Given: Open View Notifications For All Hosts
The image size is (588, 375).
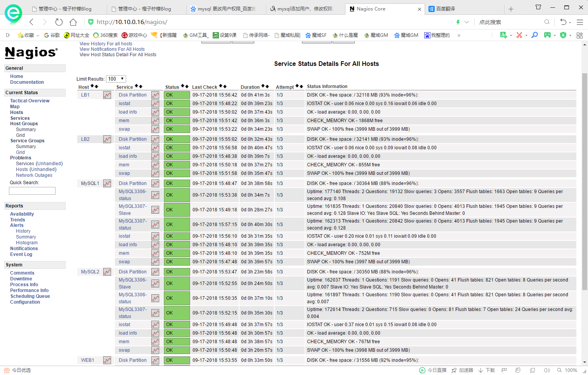Looking at the screenshot, I should (x=112, y=49).
